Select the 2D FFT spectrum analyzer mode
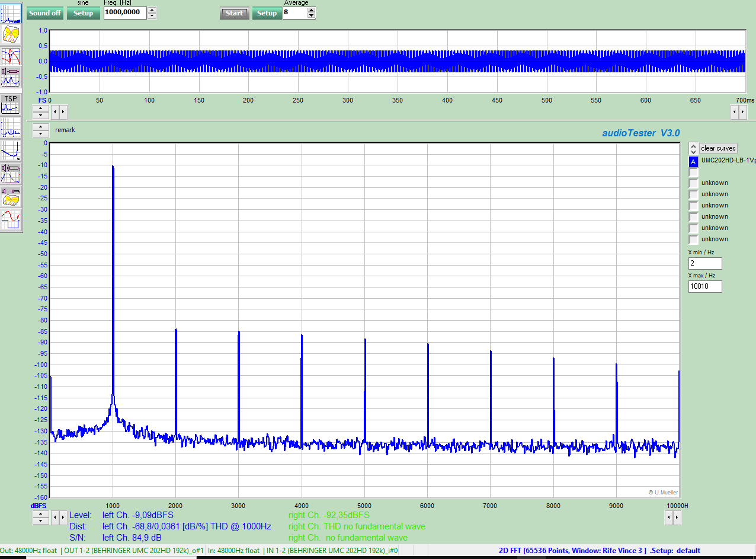Image resolution: width=756 pixels, height=559 pixels. click(x=11, y=12)
